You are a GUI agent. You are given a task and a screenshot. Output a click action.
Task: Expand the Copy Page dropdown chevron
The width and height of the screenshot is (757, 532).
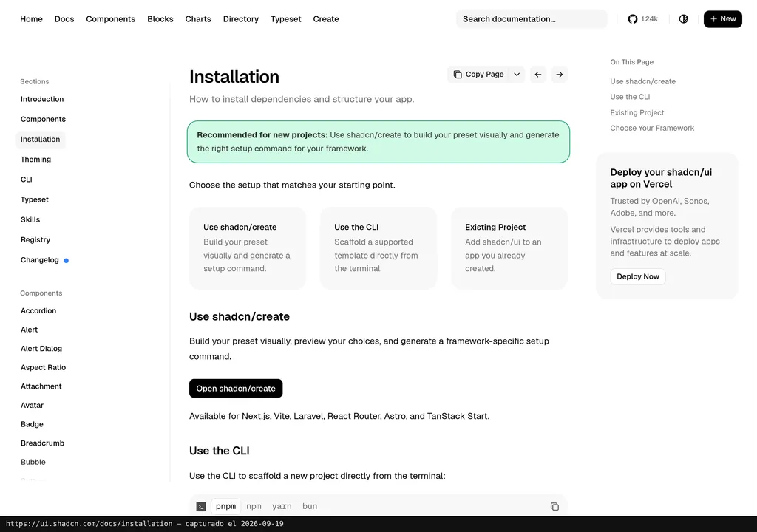(517, 75)
